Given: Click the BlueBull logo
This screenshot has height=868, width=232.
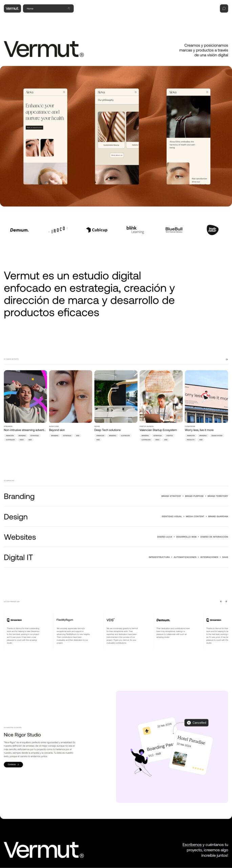Looking at the screenshot, I should point(174,230).
